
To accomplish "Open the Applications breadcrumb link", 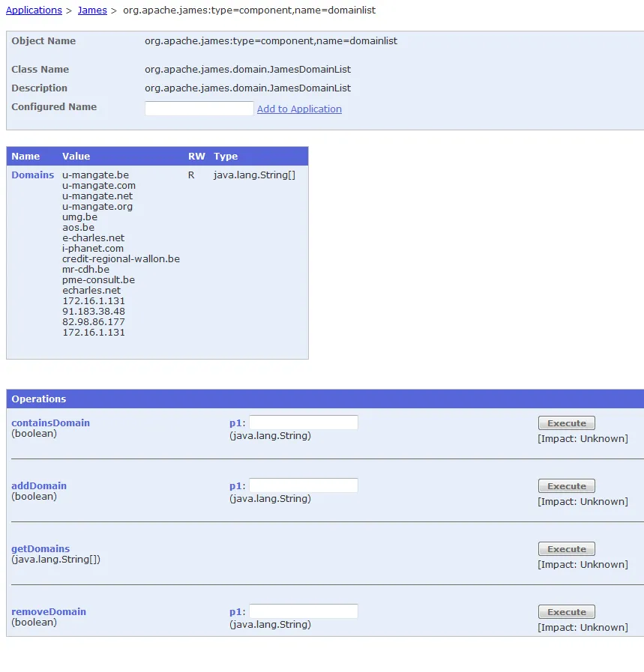I will click(x=34, y=10).
